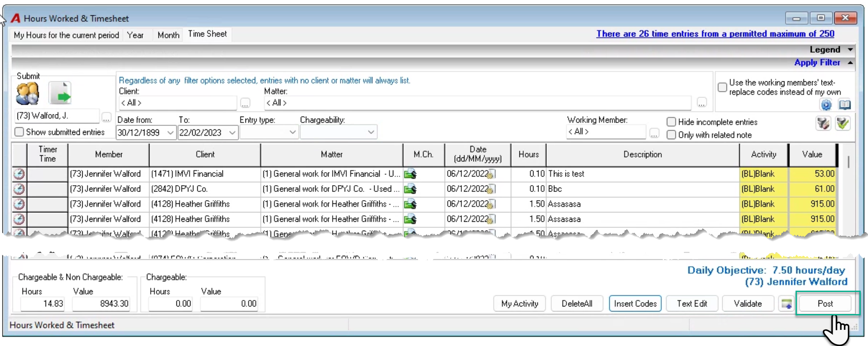This screenshot has width=868, height=346.
Task: Click the Client filter browse ellipsis button
Action: (x=245, y=103)
